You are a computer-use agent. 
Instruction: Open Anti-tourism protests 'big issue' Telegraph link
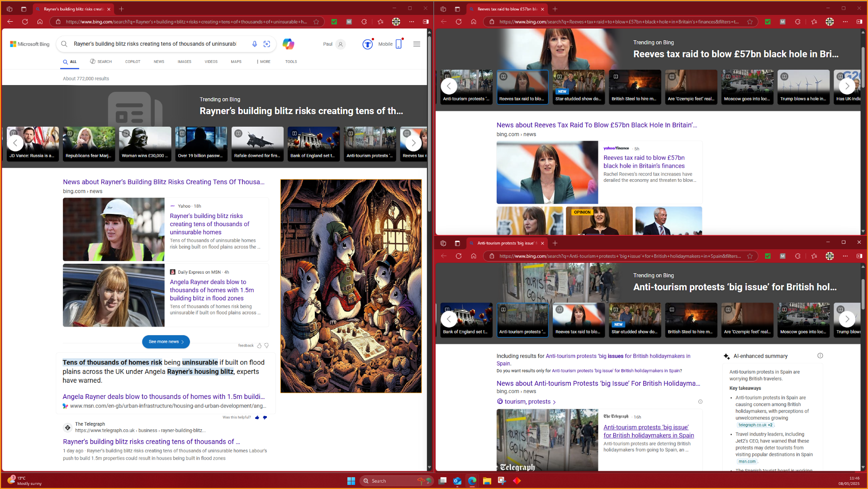[648, 431]
